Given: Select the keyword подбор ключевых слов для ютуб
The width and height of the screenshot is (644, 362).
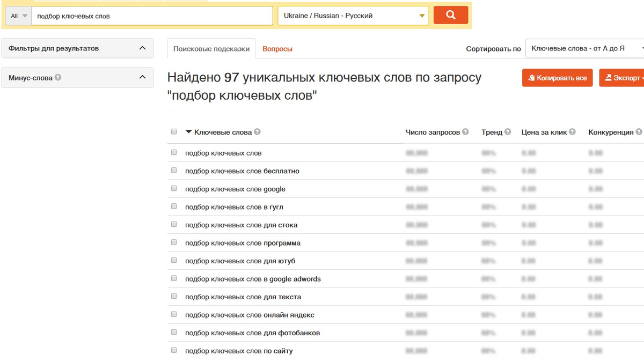Looking at the screenshot, I should coord(173,261).
